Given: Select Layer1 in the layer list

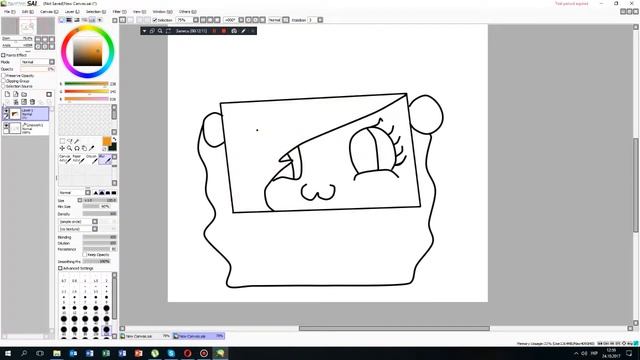Looking at the screenshot, I should pyautogui.click(x=25, y=114).
